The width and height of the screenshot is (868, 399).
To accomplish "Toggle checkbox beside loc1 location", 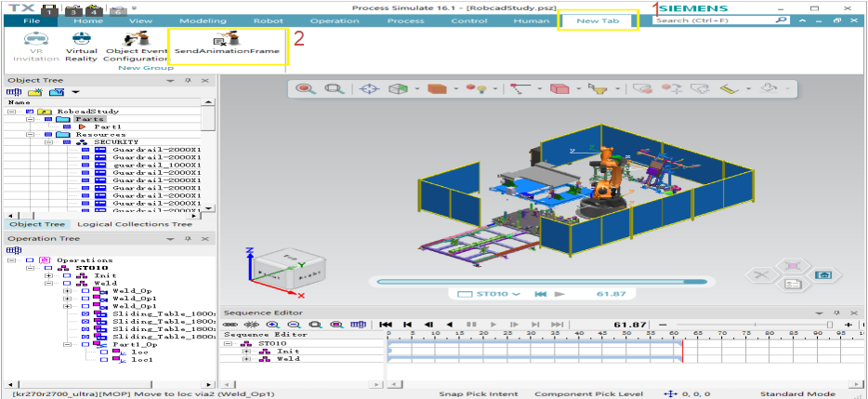I will 104,359.
